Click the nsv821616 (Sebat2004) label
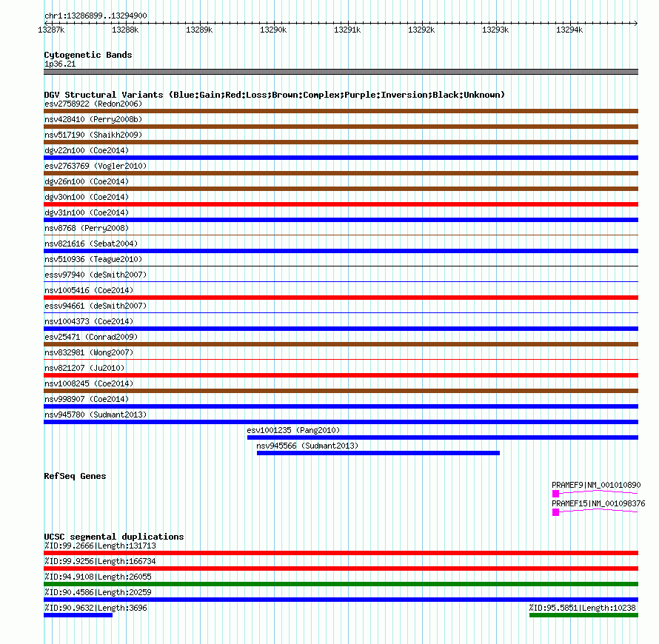The height and width of the screenshot is (644, 659). coord(91,244)
